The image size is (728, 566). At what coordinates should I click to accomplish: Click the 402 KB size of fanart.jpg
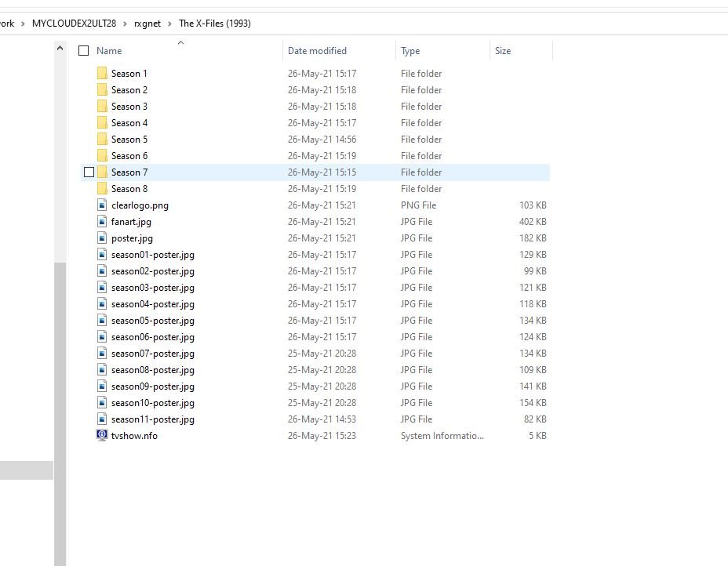[x=533, y=221]
